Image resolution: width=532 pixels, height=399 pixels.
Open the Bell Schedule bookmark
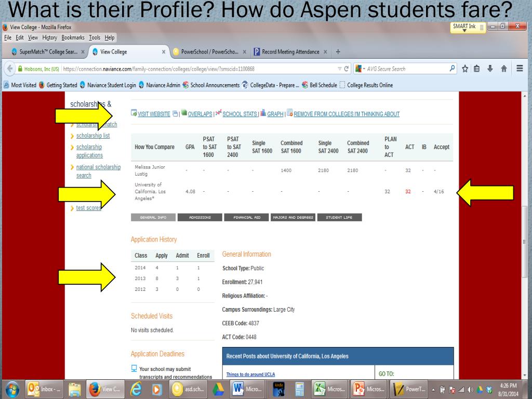click(x=320, y=85)
